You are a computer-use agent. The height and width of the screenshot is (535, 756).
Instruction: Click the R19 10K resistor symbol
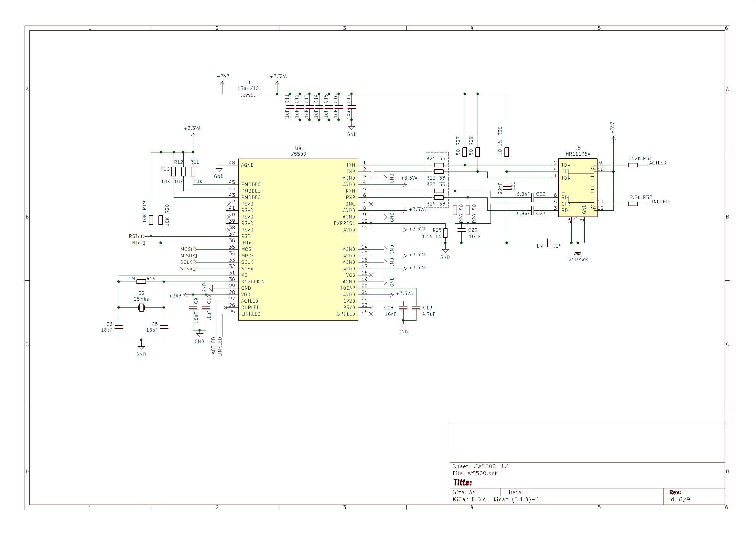click(151, 220)
